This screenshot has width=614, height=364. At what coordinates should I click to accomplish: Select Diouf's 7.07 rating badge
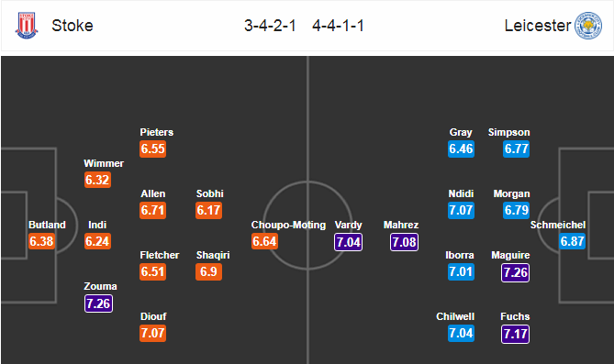coord(152,334)
